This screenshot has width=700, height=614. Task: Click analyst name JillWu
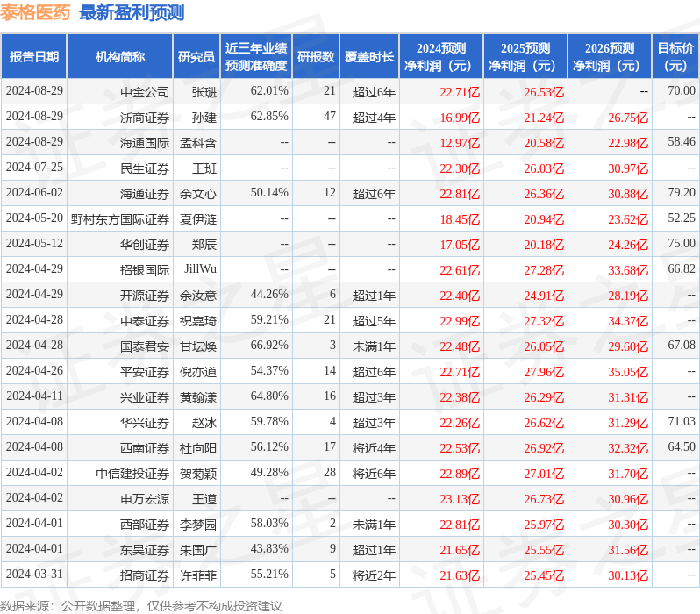pyautogui.click(x=201, y=268)
